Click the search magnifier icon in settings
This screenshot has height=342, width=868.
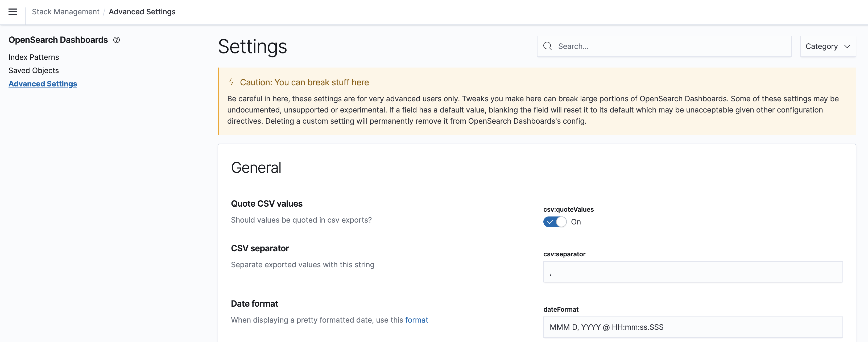click(x=547, y=46)
